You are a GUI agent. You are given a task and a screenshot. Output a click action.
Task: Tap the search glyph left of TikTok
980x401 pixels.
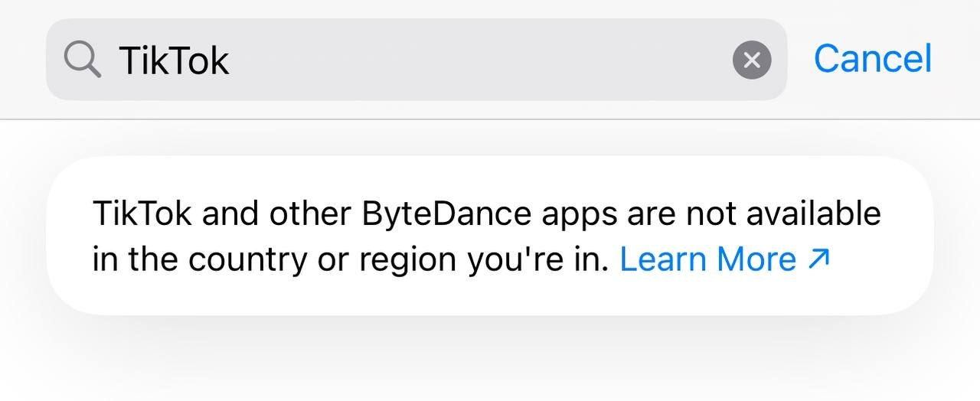tap(83, 59)
